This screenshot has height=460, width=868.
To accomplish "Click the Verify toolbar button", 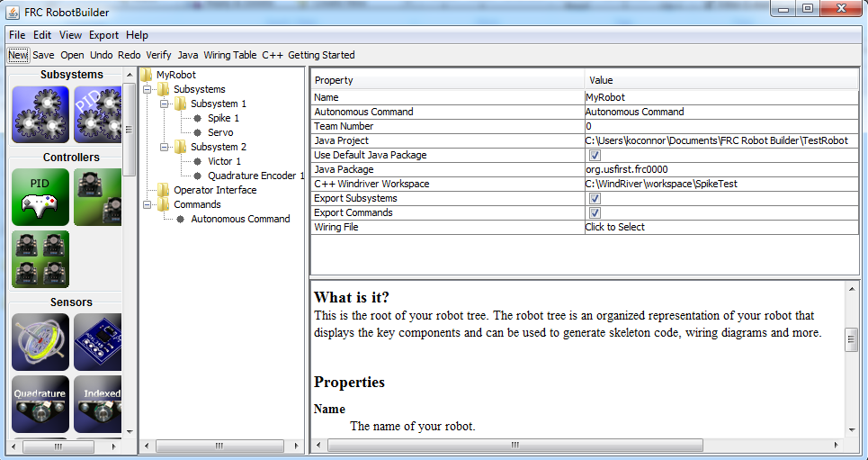I will (x=158, y=55).
